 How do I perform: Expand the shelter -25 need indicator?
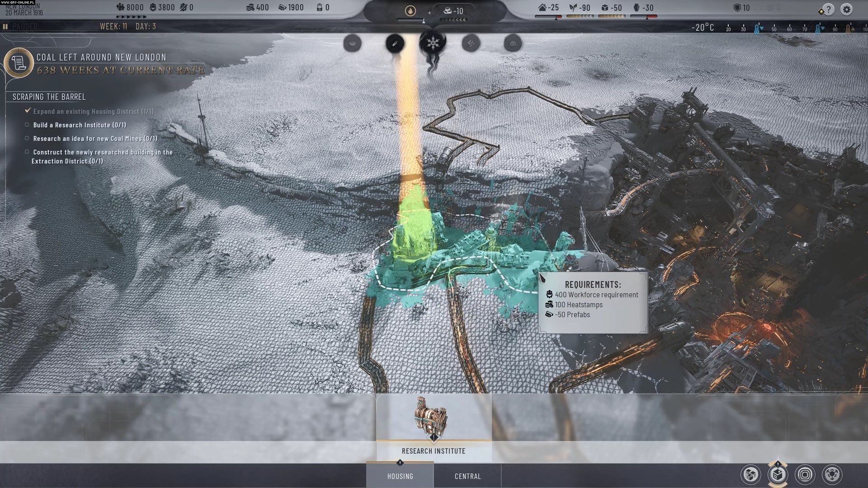click(x=549, y=8)
